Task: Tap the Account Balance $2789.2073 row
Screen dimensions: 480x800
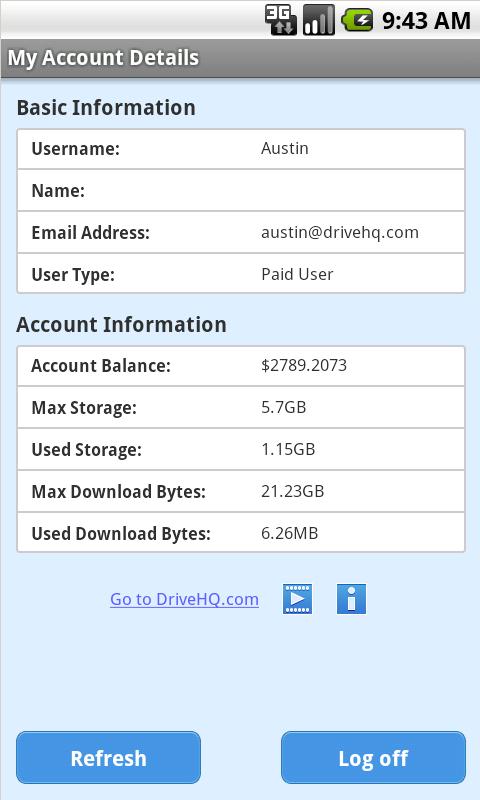Action: click(x=241, y=366)
